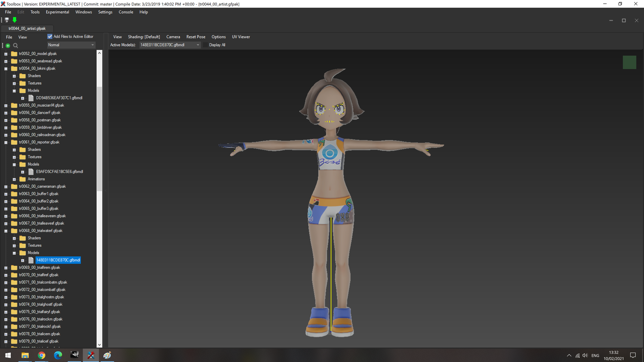Switch to the tr0044_00_artist.gfpak tab
Viewport: 644px width, 362px height.
pos(27,28)
